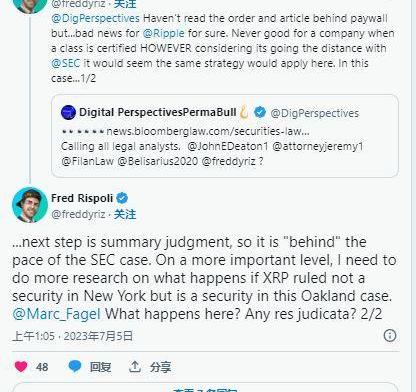The height and width of the screenshot is (392, 416).
Task: Click the 分享 share label
Action: (x=160, y=367)
